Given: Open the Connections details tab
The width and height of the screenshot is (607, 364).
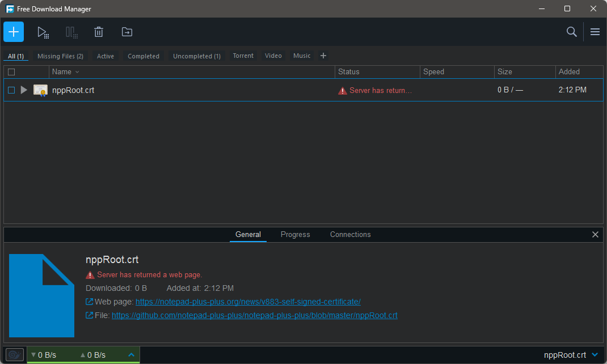Looking at the screenshot, I should click(x=351, y=234).
